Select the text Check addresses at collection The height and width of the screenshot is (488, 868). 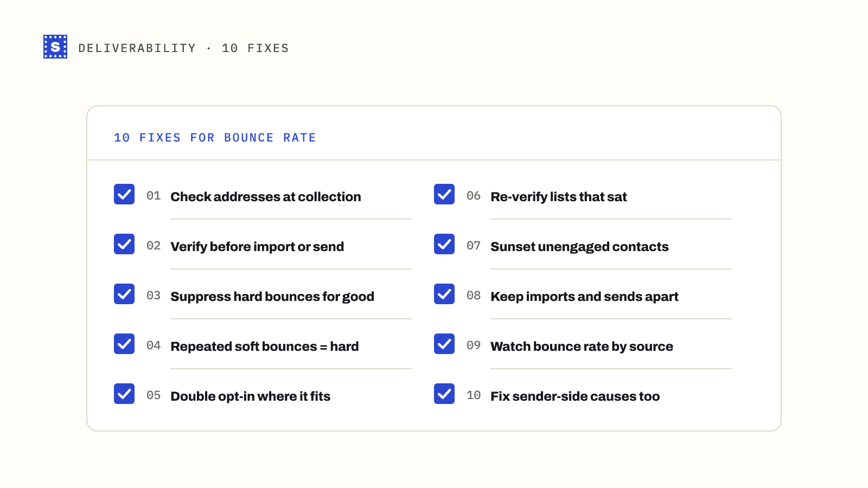point(266,197)
